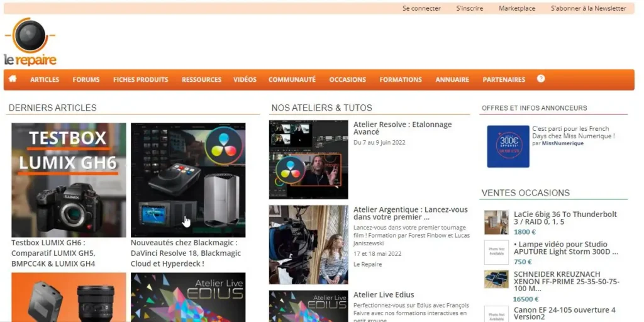Open Nouveautés chez Blackmagic article title
The image size is (644, 322).
(186, 253)
